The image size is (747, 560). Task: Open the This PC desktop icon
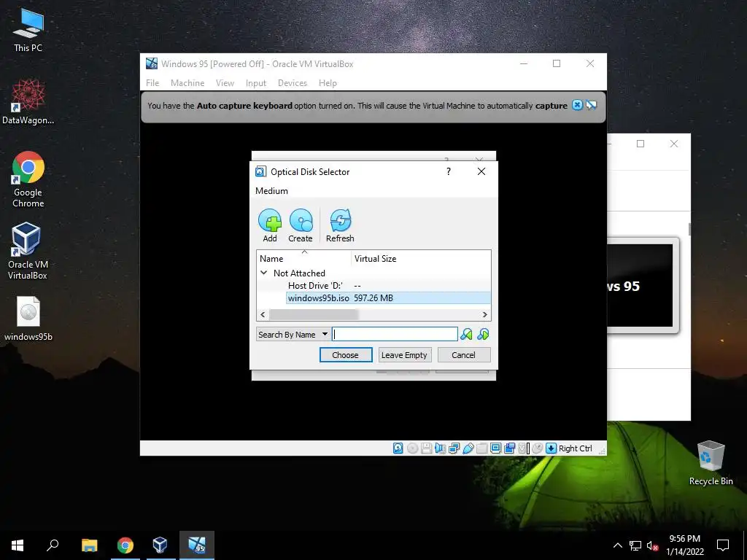(28, 31)
